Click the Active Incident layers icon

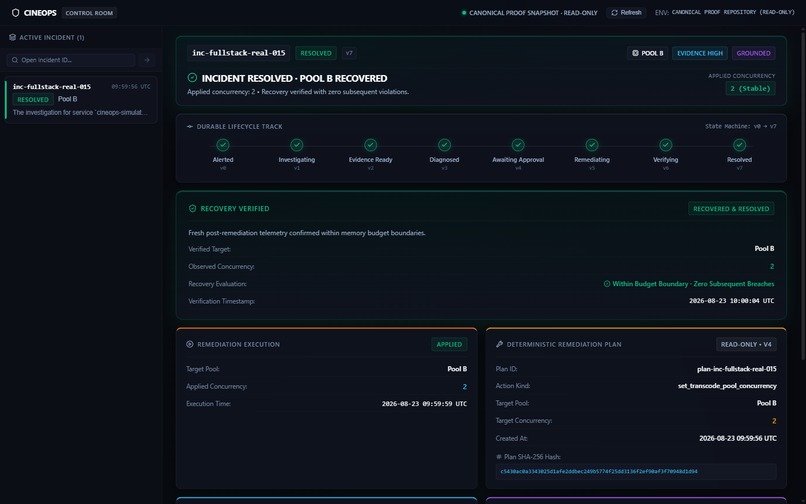[12, 37]
